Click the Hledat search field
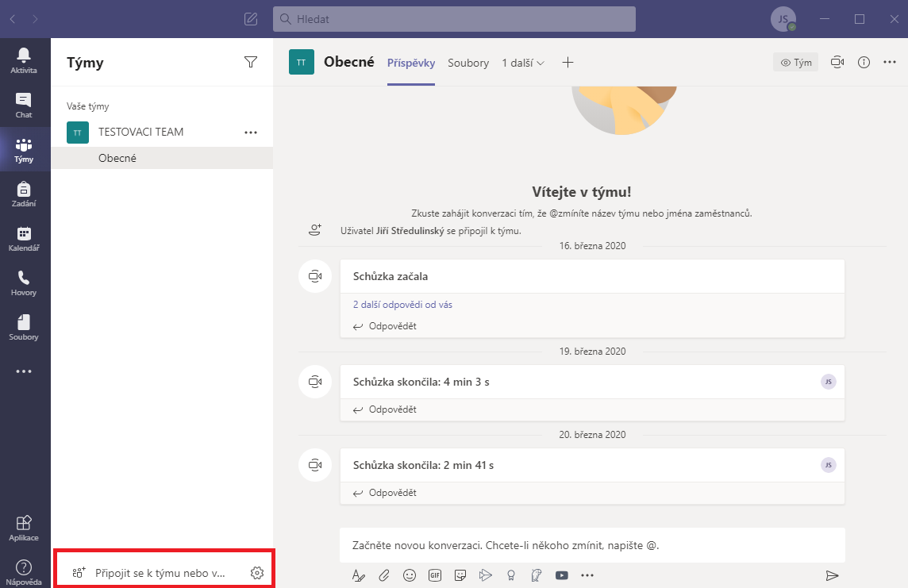Viewport: 908px width, 588px height. tap(454, 19)
